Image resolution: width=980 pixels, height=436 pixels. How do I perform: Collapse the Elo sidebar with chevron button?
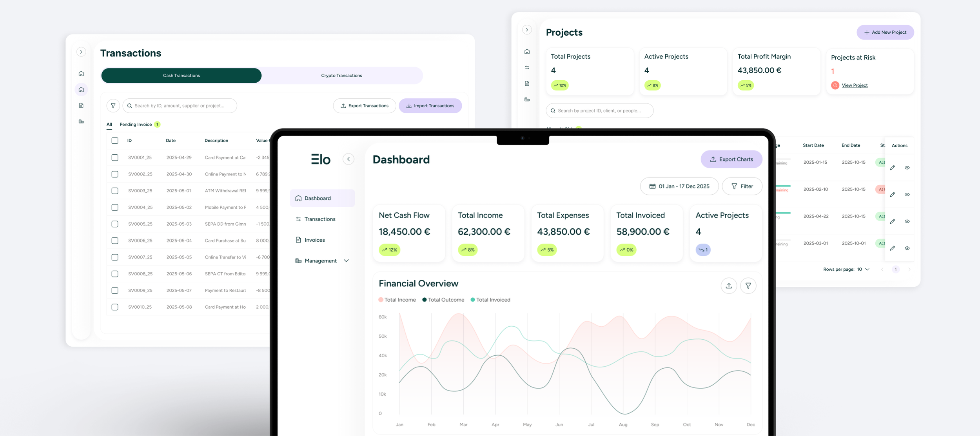coord(348,159)
